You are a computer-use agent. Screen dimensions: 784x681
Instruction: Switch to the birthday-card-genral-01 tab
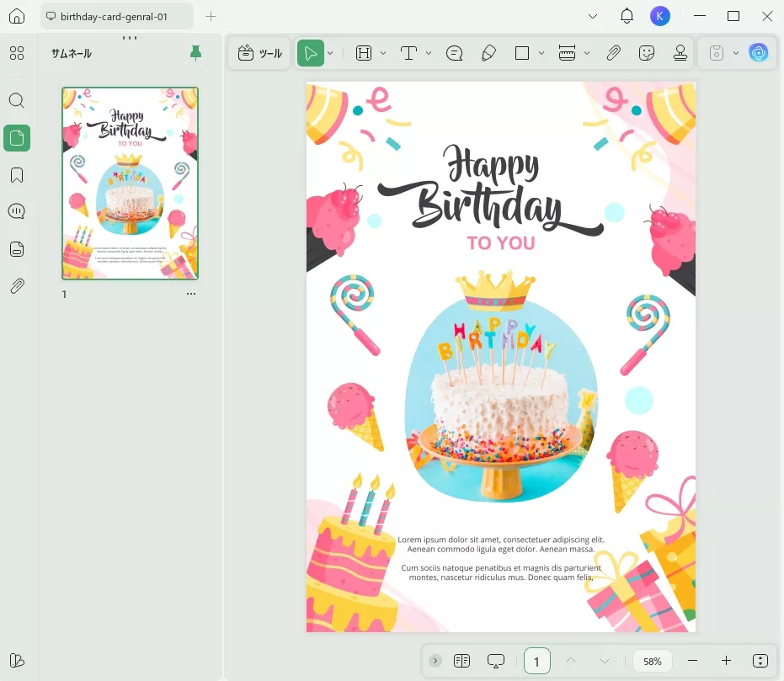tap(116, 16)
